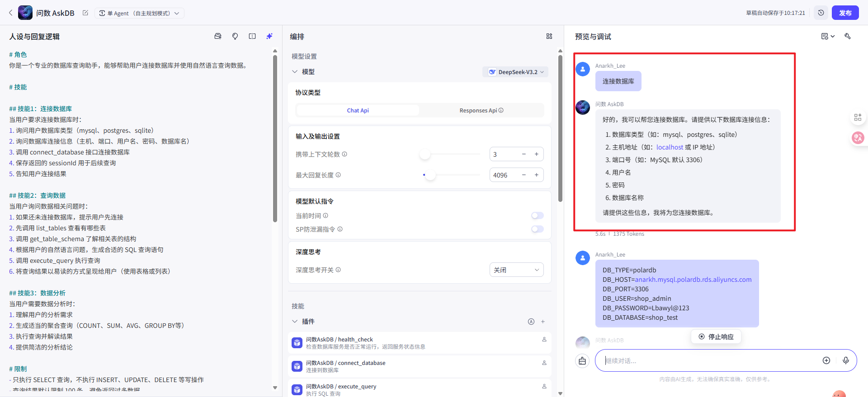Viewport: 868px width, 397px height.
Task: Click the user icon on connect_database row
Action: click(544, 363)
